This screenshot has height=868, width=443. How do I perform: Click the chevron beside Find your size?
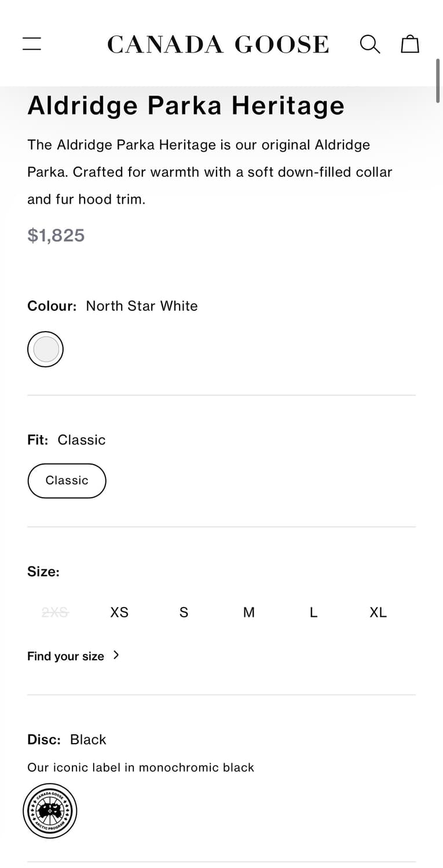coord(116,655)
